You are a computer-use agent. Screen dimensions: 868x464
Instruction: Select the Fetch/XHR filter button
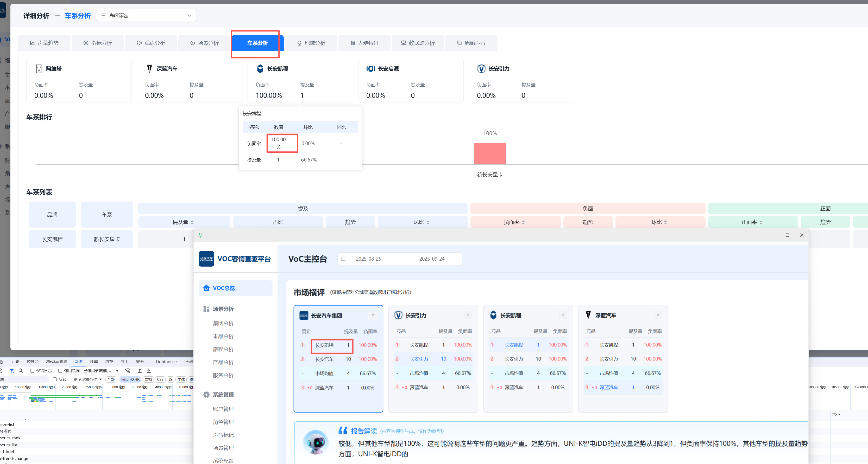pyautogui.click(x=130, y=379)
